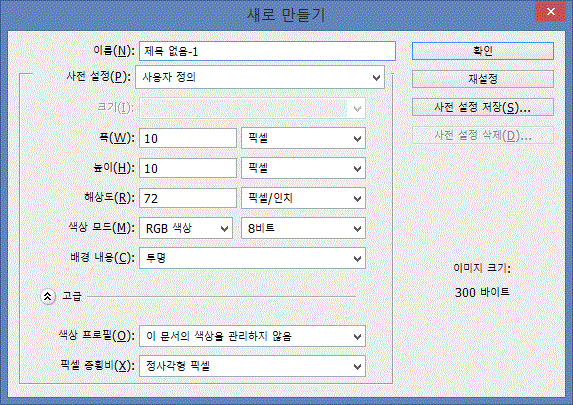Collapse the 고급 section
Image resolution: width=573 pixels, height=405 pixels.
pyautogui.click(x=48, y=296)
